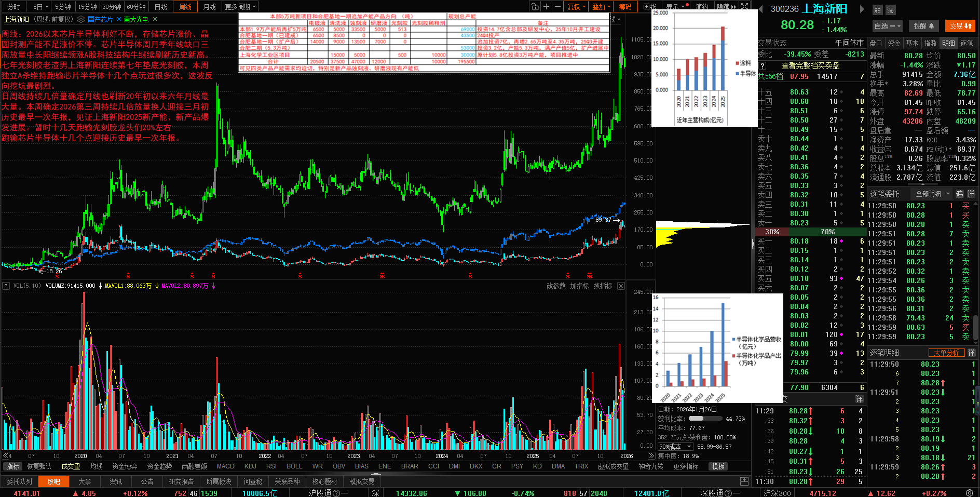
Task: Open the 公告 announcements tab
Action: click(x=147, y=481)
